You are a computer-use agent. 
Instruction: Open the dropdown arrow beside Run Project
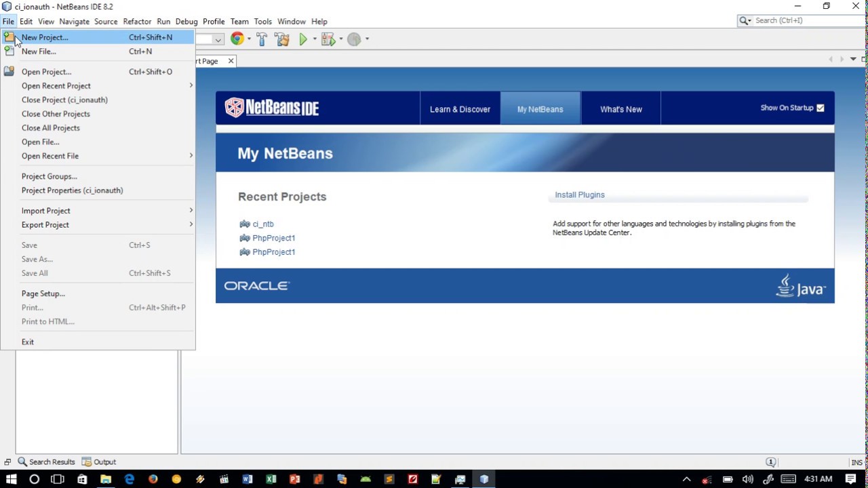(315, 39)
